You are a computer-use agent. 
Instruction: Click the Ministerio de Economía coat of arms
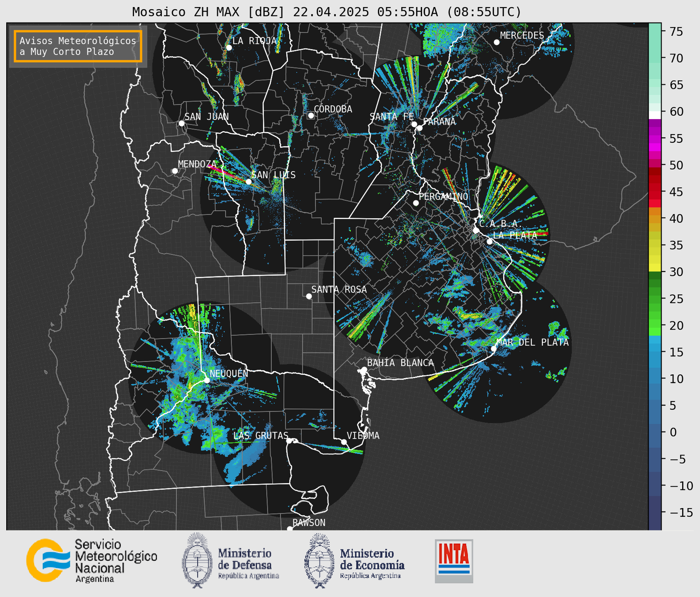click(x=319, y=560)
